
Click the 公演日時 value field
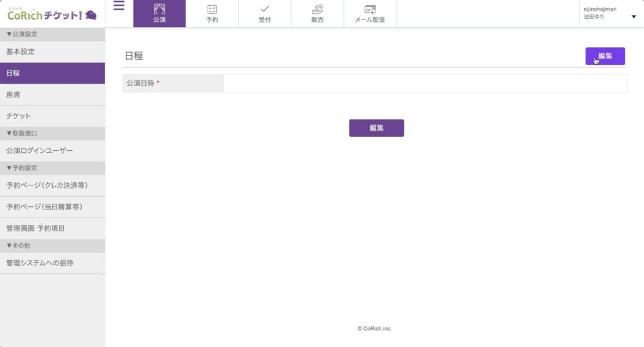[425, 83]
